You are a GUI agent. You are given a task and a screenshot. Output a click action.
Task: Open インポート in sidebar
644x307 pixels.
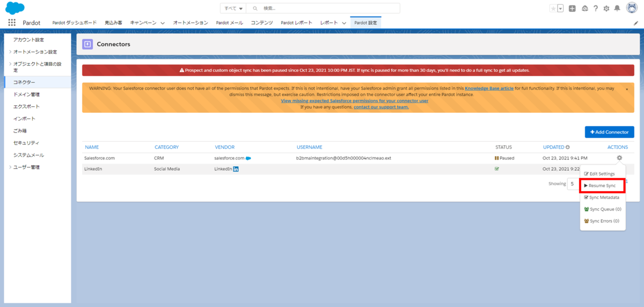[x=24, y=119]
